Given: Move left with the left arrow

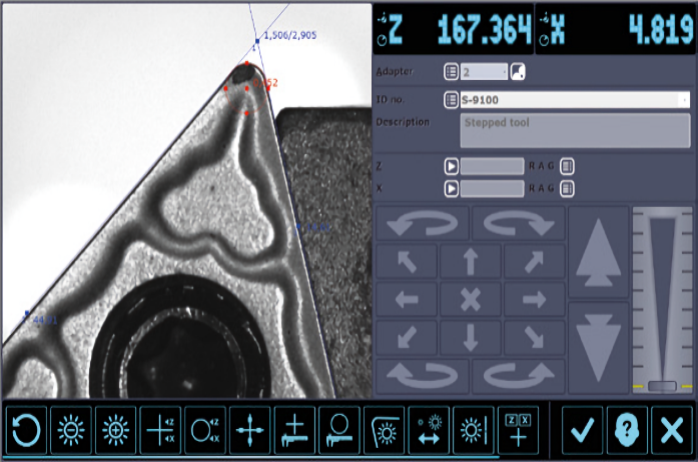Looking at the screenshot, I should pos(406,299).
